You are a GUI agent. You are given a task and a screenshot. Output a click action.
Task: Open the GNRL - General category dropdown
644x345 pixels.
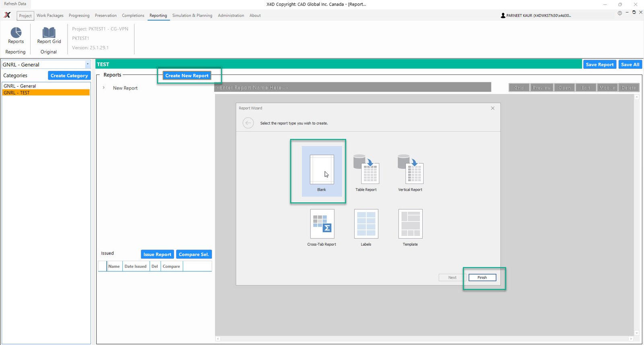click(x=87, y=64)
